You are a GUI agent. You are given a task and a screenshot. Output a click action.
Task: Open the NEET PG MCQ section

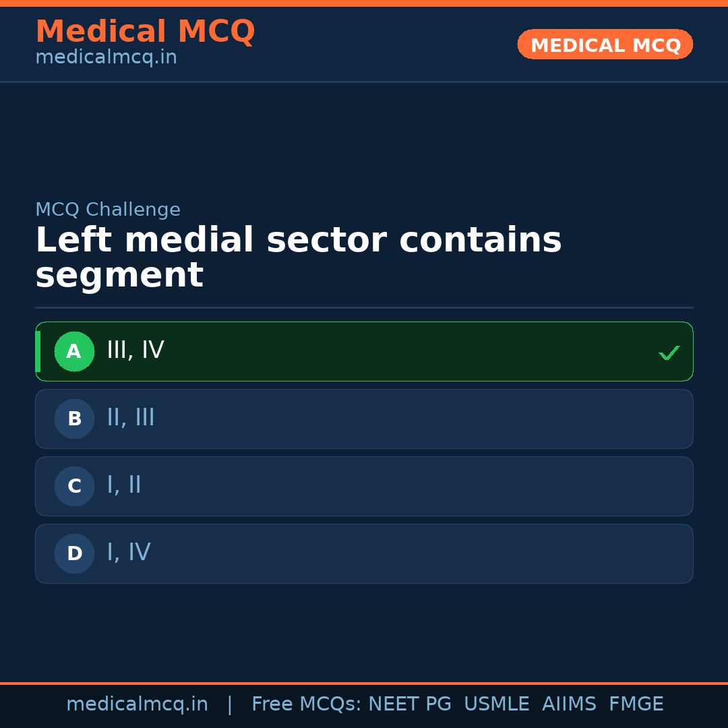(x=409, y=704)
